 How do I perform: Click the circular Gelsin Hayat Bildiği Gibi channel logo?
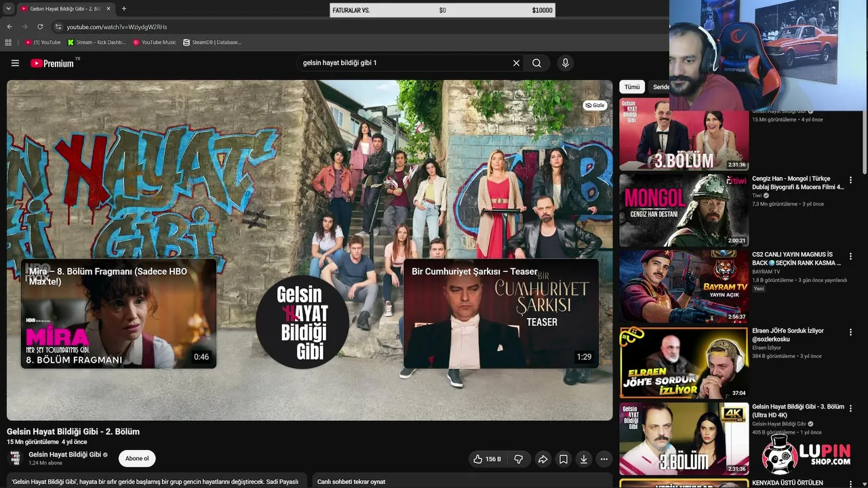pos(302,323)
